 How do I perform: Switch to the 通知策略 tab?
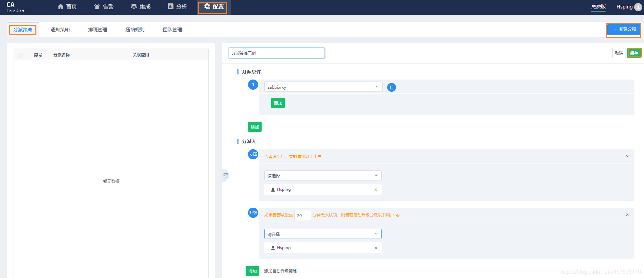click(60, 30)
